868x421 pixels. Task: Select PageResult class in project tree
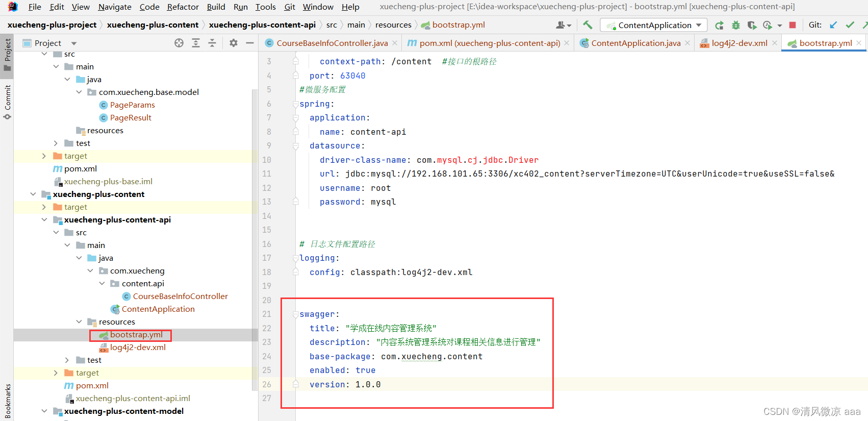tap(131, 118)
